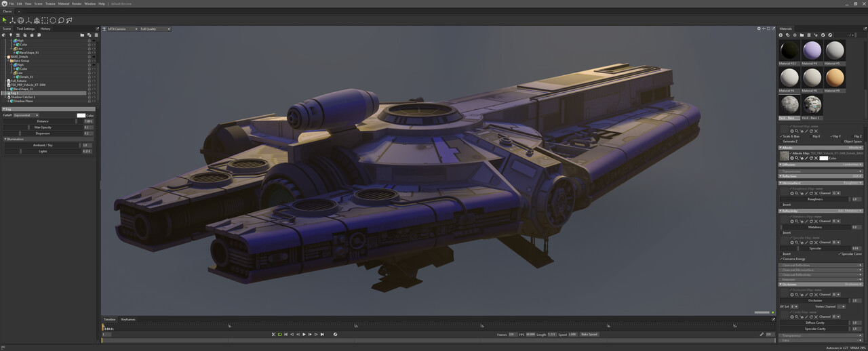This screenshot has height=351, width=868.
Task: Create a new folder in Scene panel
Action: (x=82, y=35)
